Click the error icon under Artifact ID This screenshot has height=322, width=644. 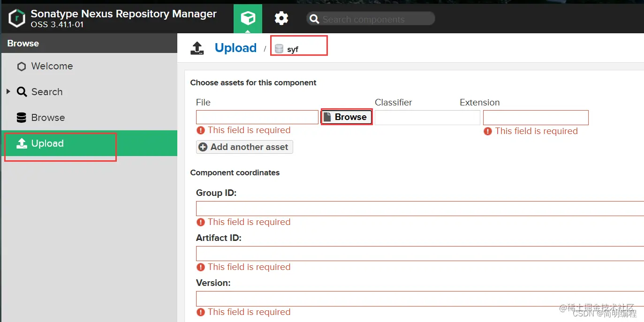click(201, 267)
